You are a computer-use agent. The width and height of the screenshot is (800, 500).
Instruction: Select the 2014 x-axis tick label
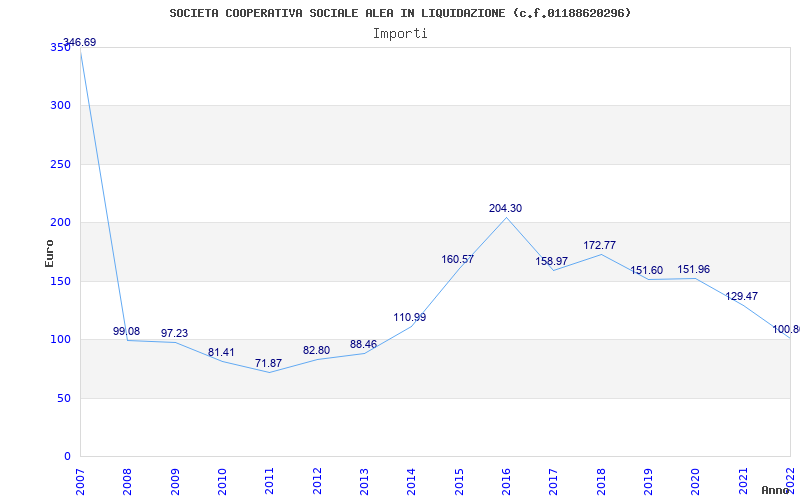pos(412,482)
